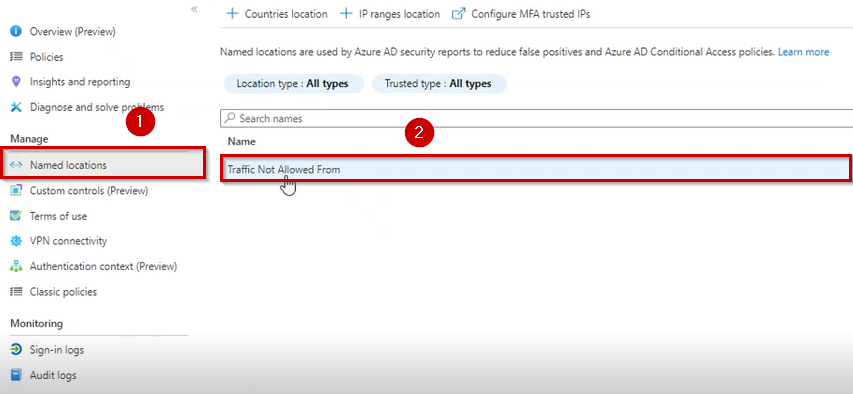The height and width of the screenshot is (394, 853).
Task: Open the Trusted type filter
Action: pyautogui.click(x=438, y=84)
